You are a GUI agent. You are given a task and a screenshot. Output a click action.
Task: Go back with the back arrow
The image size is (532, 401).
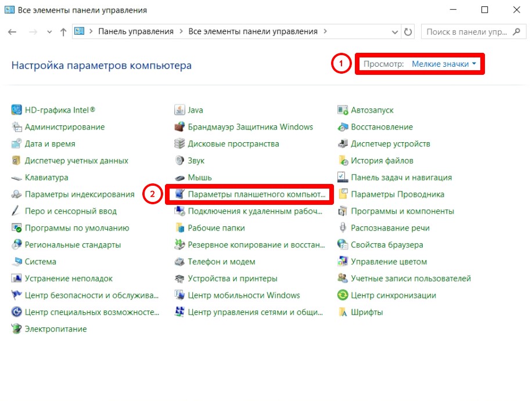pos(12,32)
